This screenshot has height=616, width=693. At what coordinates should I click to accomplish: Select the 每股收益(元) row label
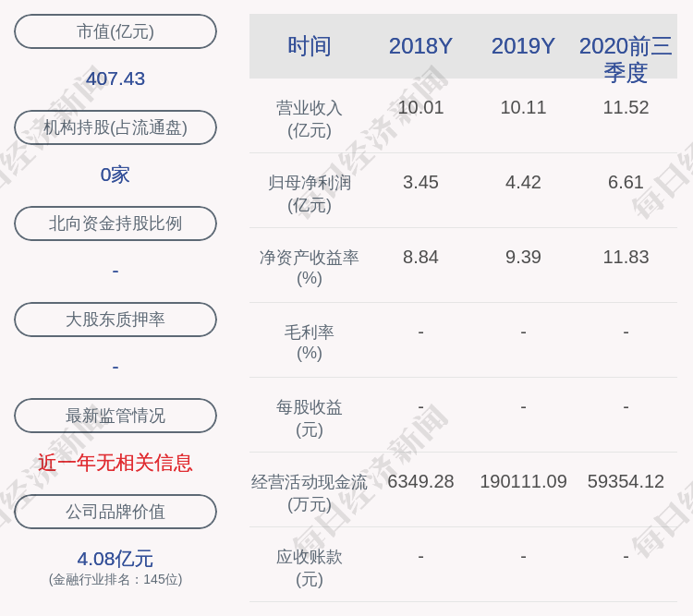[310, 418]
